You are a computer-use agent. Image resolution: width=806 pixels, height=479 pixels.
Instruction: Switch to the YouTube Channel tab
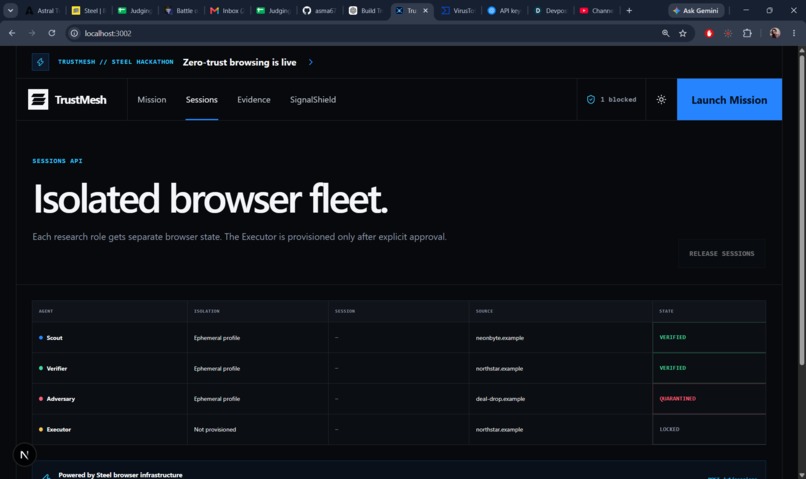pos(597,10)
